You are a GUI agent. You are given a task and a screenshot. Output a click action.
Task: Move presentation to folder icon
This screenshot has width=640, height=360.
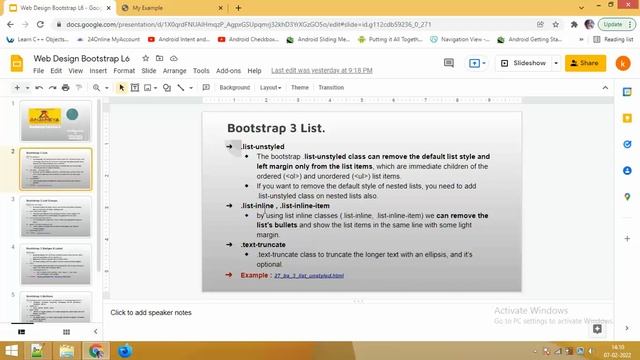(x=160, y=58)
